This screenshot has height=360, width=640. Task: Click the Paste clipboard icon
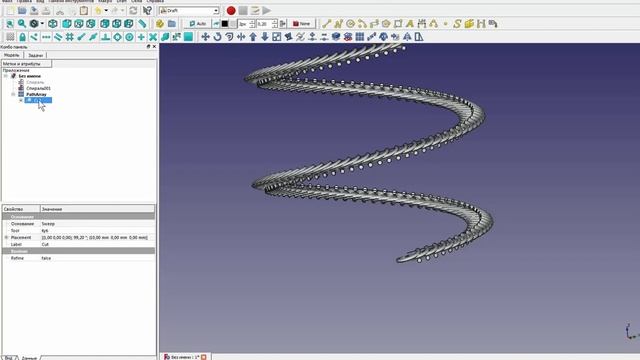click(x=84, y=11)
